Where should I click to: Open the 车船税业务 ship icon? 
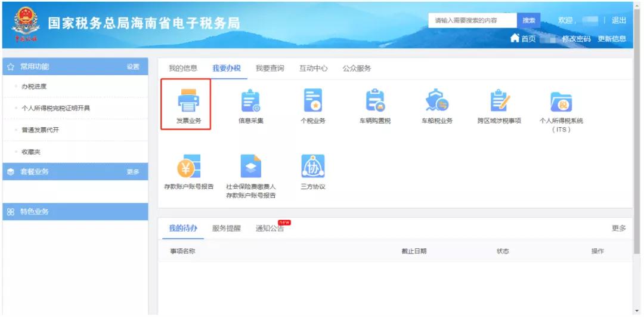(437, 101)
